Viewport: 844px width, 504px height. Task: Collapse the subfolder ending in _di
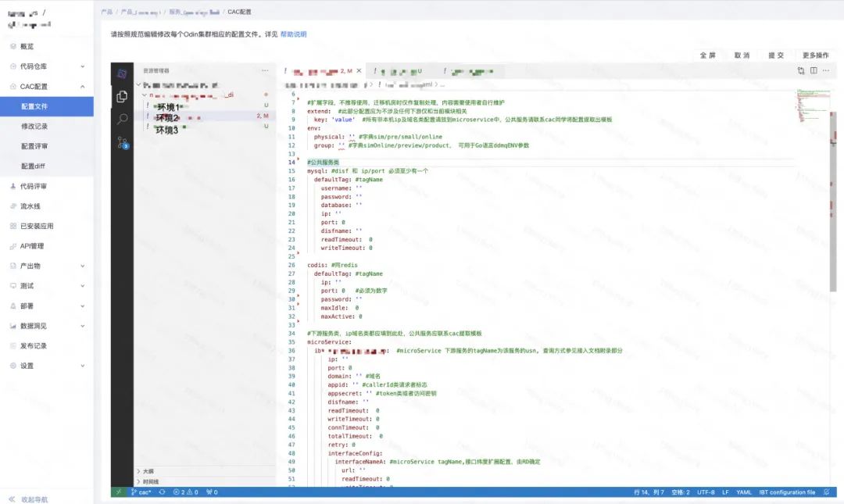(x=145, y=95)
